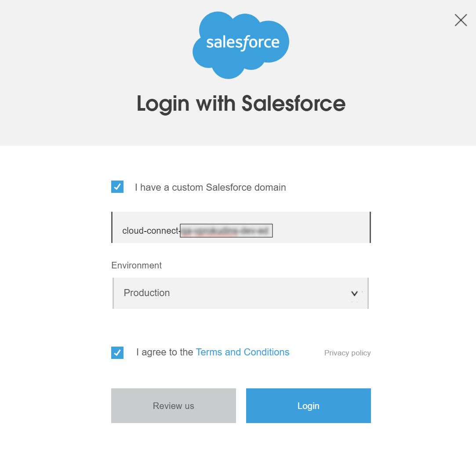The width and height of the screenshot is (476, 456).
Task: Click the blue Login button
Action: (309, 405)
